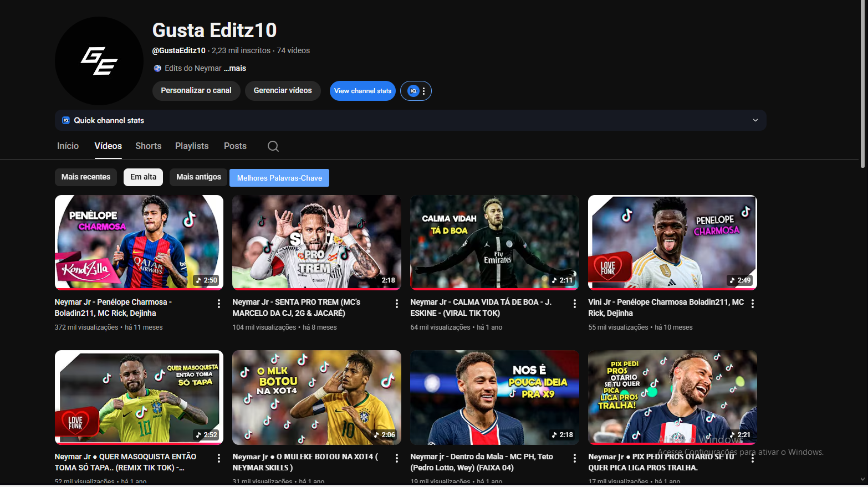Switch to the Shorts tab
This screenshot has height=487, width=868.
click(x=148, y=146)
